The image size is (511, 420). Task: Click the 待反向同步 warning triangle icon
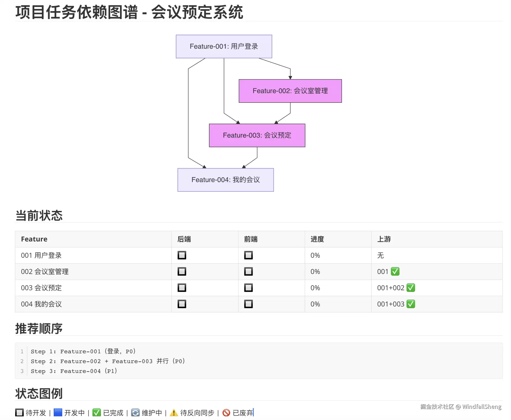coord(174,413)
